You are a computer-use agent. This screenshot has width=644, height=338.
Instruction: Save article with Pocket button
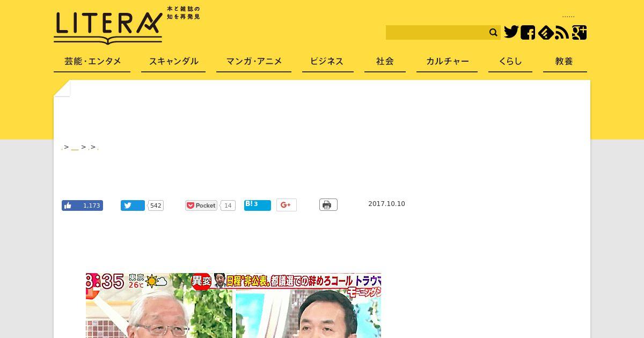coord(201,205)
